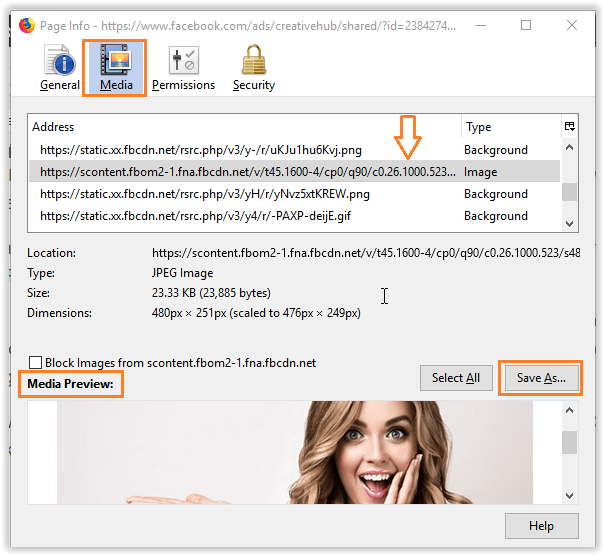This screenshot has width=604, height=555.
Task: Minimize the Page Info window
Action: (479, 25)
